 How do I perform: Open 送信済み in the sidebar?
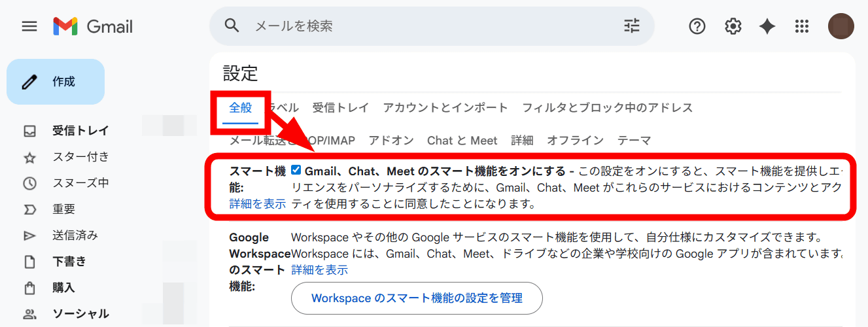coord(75,235)
